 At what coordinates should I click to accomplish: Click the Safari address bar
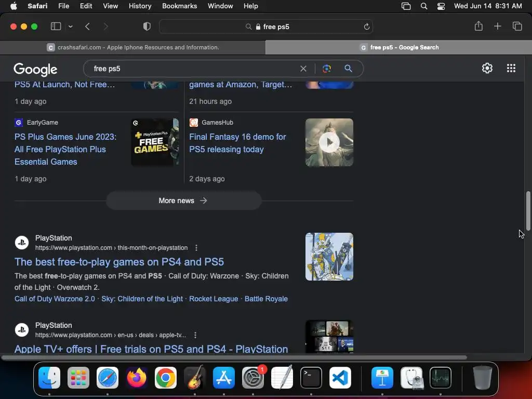pos(266,26)
